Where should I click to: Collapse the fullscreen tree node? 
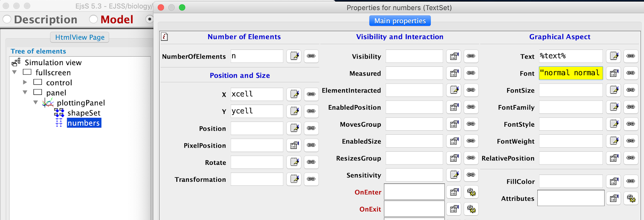(14, 72)
